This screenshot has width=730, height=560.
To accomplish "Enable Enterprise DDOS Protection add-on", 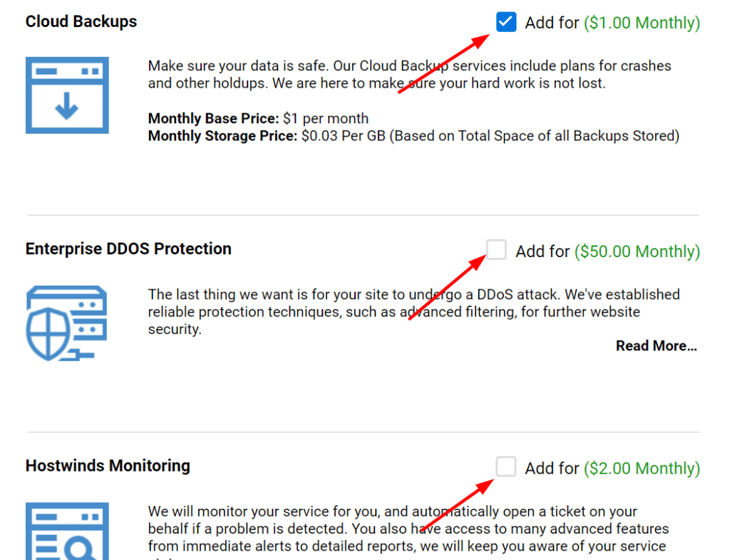I will [x=495, y=250].
